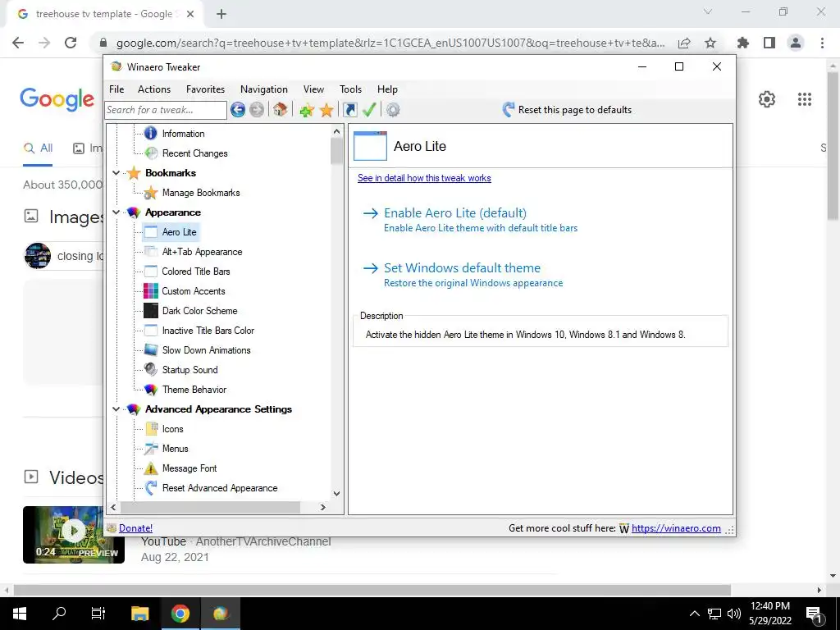Select Recent Changes icon in tree
This screenshot has height=630, width=840.
tap(152, 153)
